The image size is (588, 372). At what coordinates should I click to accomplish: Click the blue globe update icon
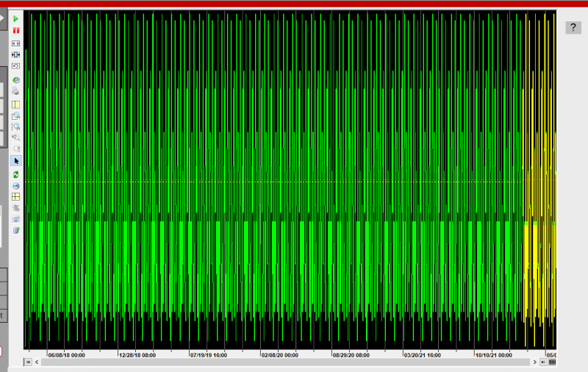[15, 186]
